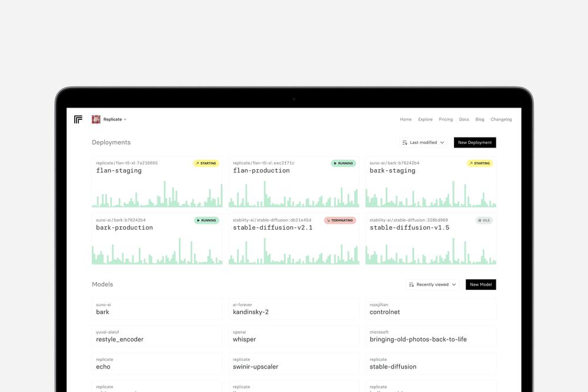Open the Changelog navigation item
The width and height of the screenshot is (588, 392).
(501, 119)
